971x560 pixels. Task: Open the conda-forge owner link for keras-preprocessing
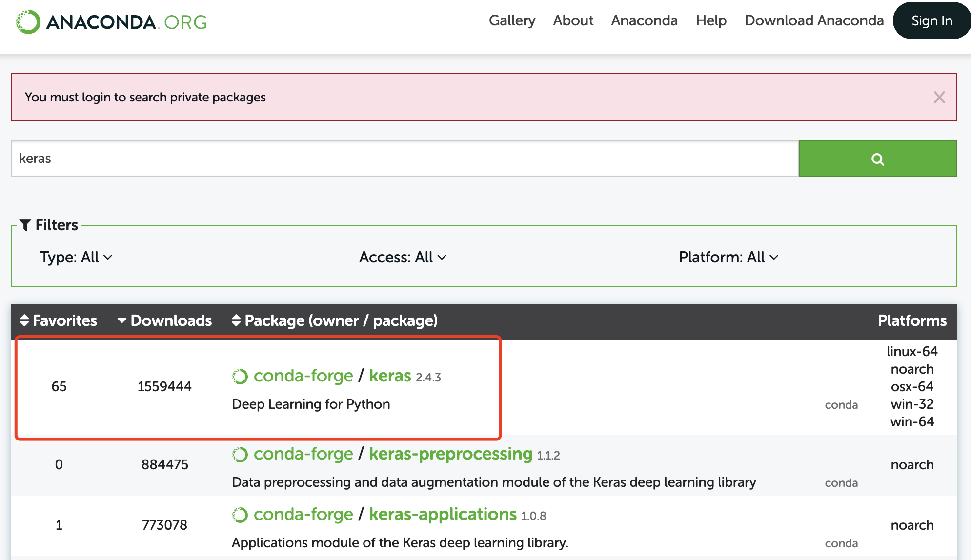click(303, 454)
